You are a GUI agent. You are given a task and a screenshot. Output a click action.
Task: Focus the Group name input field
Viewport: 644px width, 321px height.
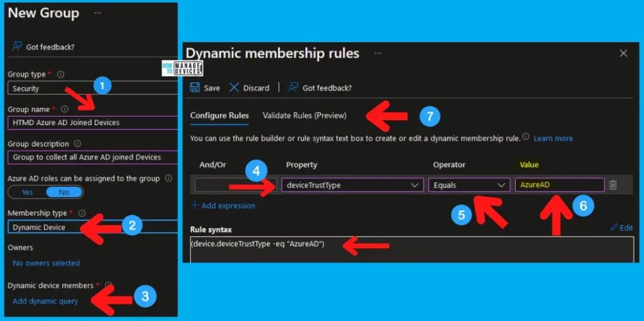tap(93, 122)
